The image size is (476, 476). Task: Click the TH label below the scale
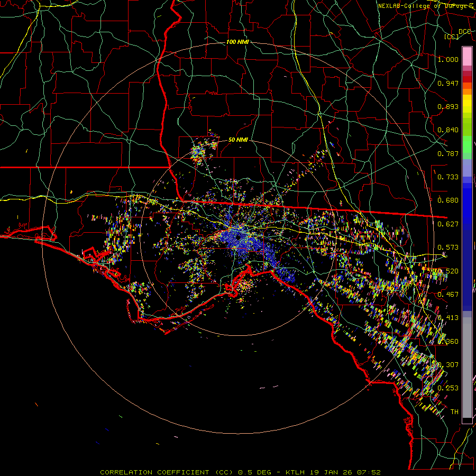454,412
